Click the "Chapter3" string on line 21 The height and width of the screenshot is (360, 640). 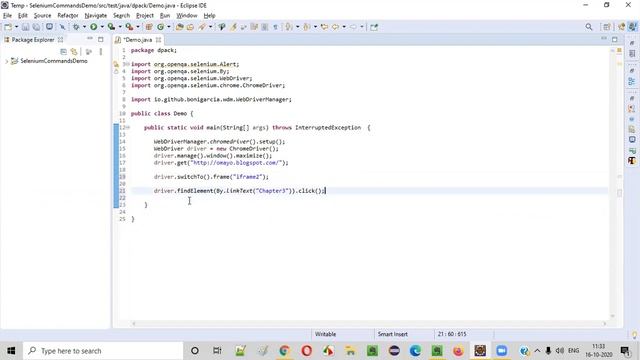272,191
